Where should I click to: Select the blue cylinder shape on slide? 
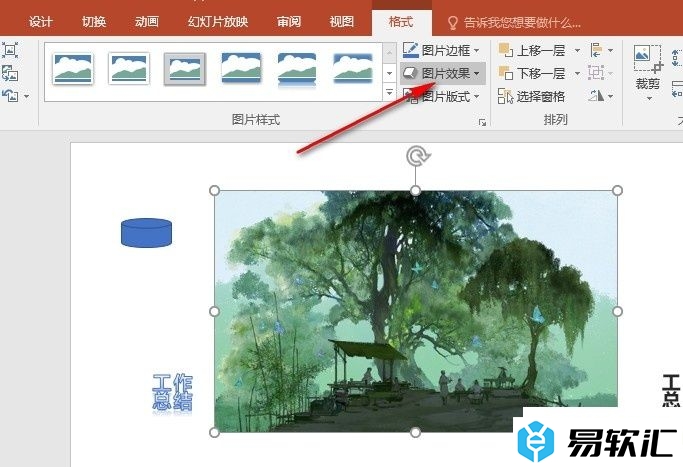[146, 232]
